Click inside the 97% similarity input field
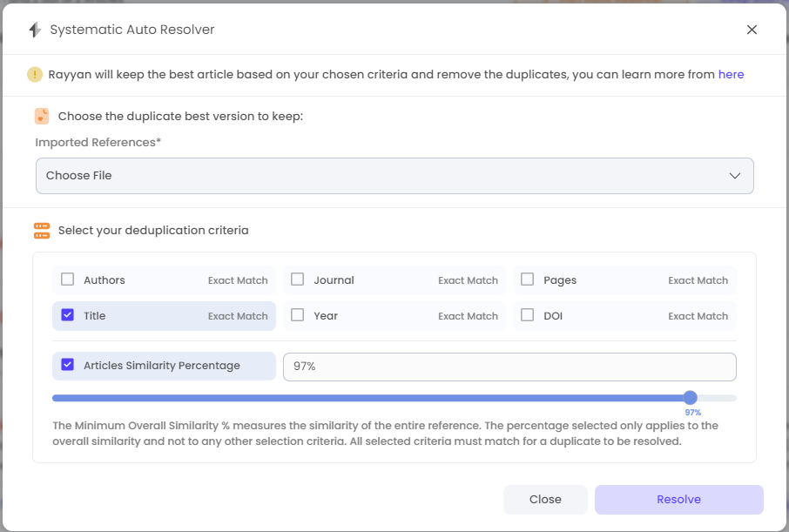789x532 pixels. click(x=509, y=367)
